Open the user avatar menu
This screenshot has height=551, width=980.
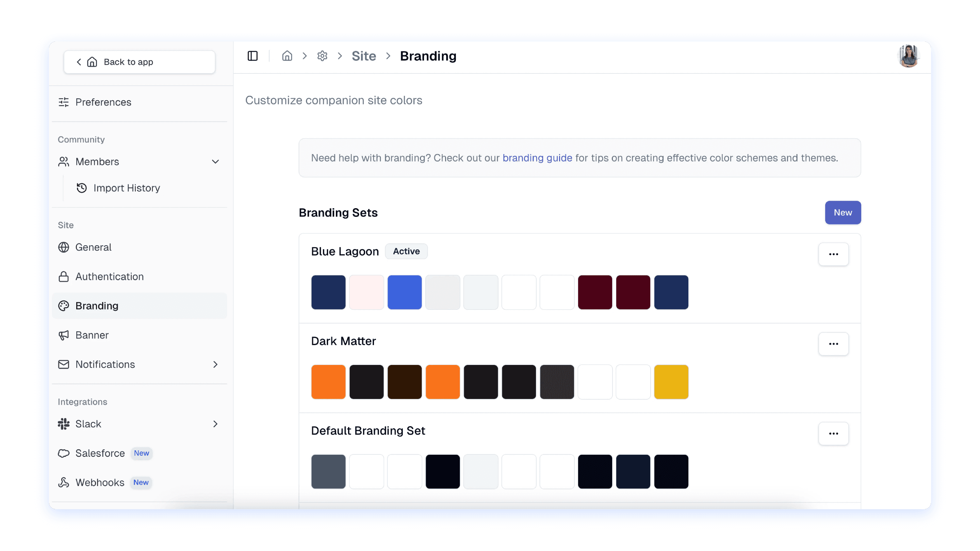909,56
